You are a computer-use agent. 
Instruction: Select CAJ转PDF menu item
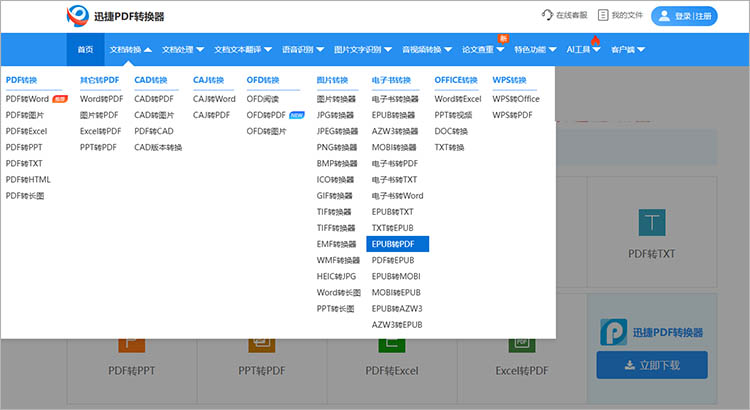coord(211,115)
